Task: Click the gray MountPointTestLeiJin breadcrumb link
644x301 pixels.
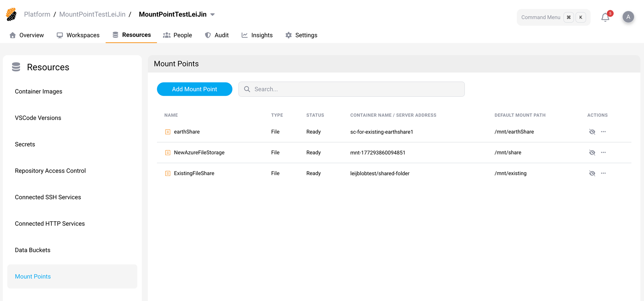Action: point(92,14)
